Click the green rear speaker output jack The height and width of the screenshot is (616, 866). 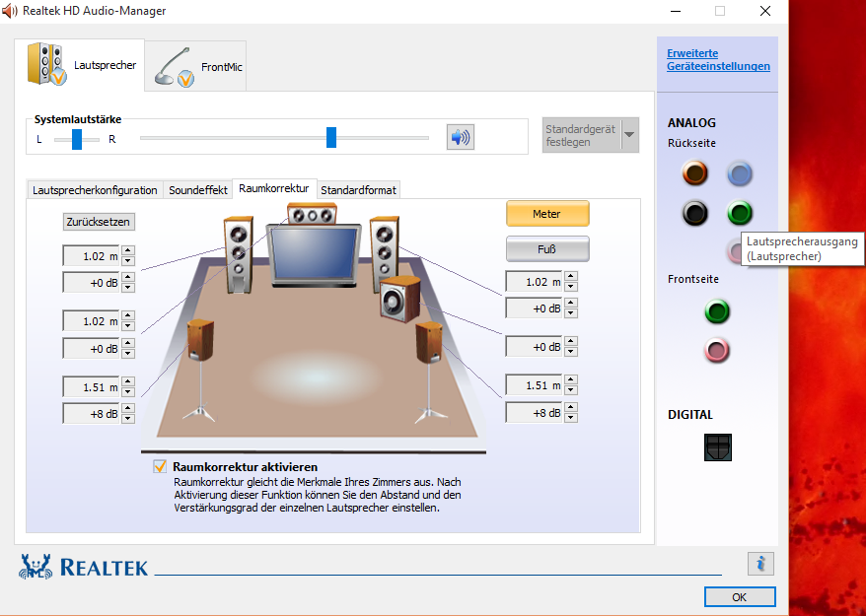coord(740,213)
